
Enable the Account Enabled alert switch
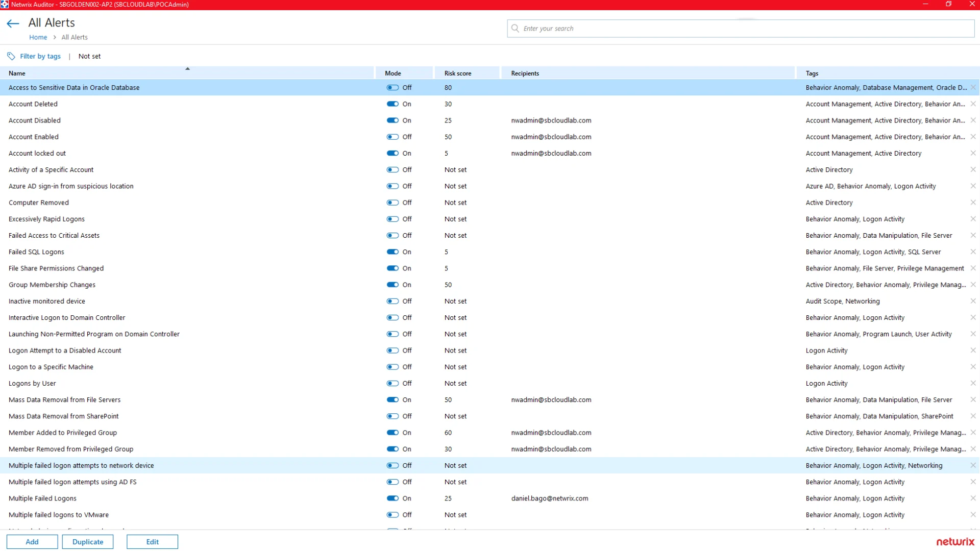pyautogui.click(x=393, y=137)
